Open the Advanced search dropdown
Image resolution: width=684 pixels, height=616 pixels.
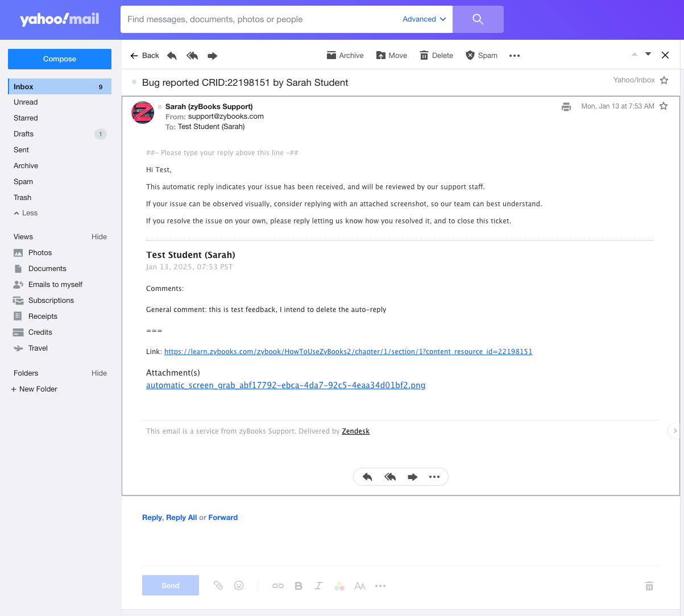(424, 19)
